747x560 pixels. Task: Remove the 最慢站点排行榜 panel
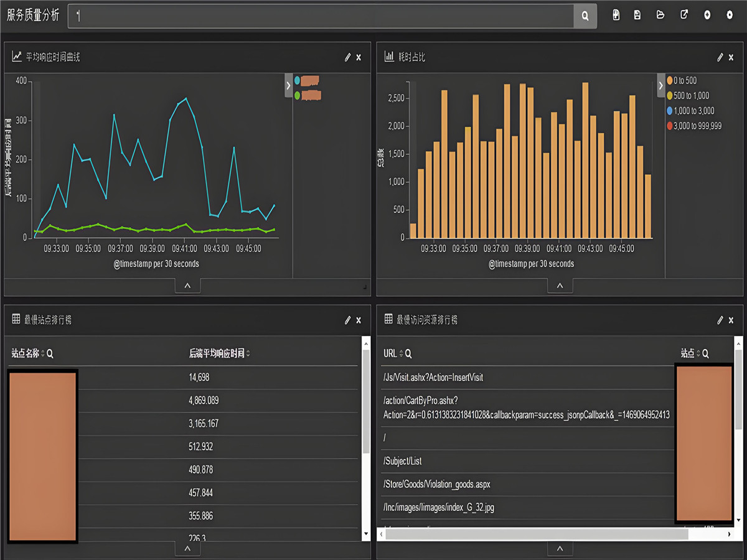tap(359, 320)
